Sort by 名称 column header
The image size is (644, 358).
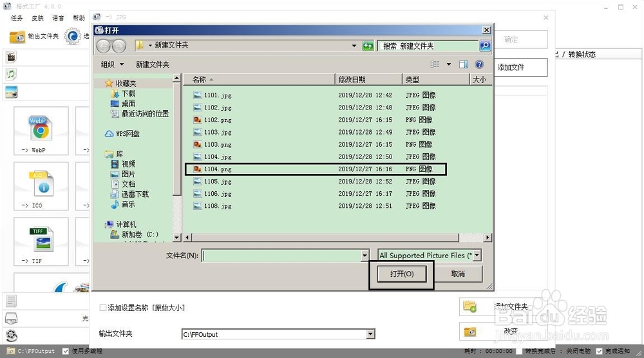click(259, 80)
